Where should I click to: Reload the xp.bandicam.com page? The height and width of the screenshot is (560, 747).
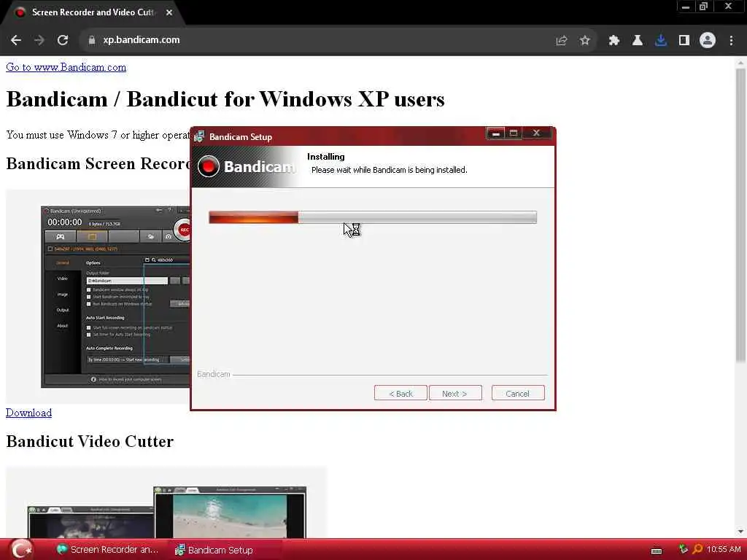(x=63, y=41)
